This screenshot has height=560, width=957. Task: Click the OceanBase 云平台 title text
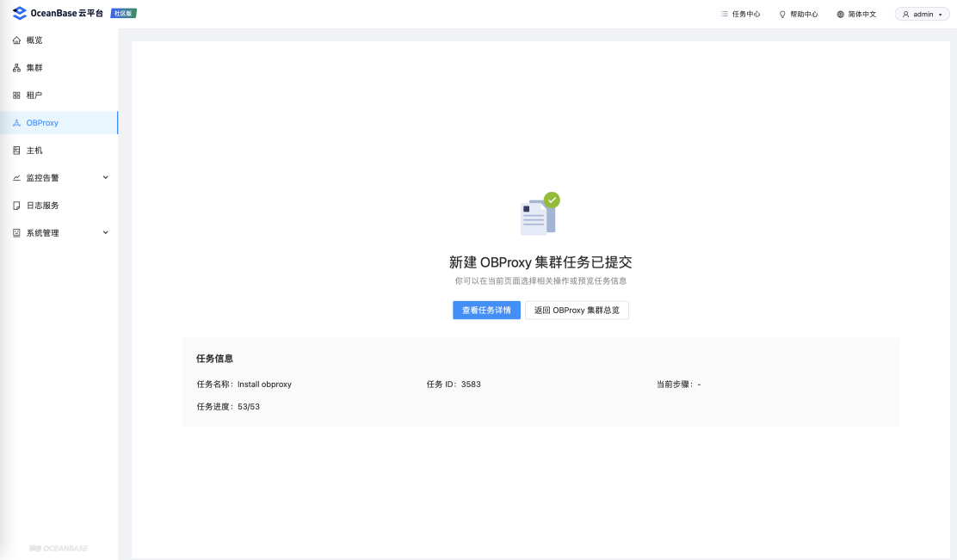click(x=67, y=13)
